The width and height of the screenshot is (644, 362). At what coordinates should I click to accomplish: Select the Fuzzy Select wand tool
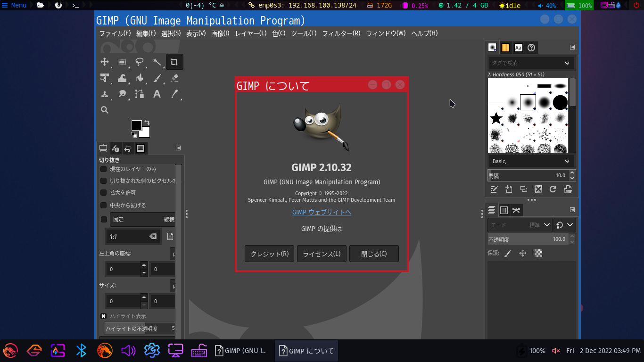point(157,62)
